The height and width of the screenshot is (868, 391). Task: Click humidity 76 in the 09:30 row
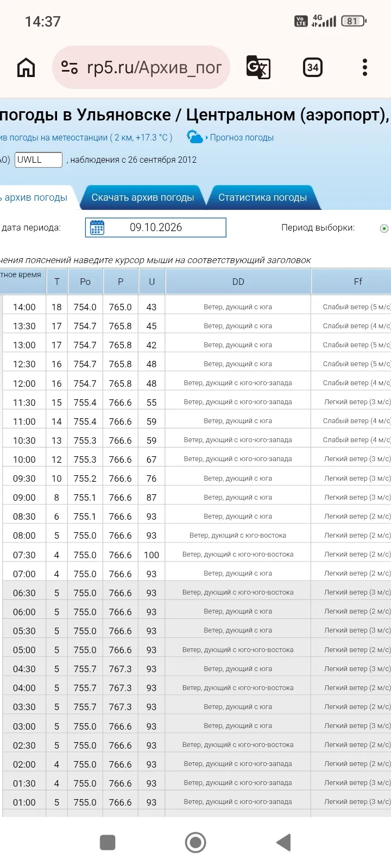click(152, 478)
